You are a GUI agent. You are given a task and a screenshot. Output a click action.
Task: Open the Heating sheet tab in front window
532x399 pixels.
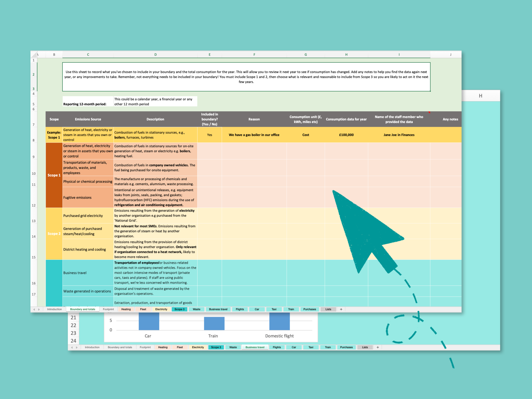pos(126,309)
